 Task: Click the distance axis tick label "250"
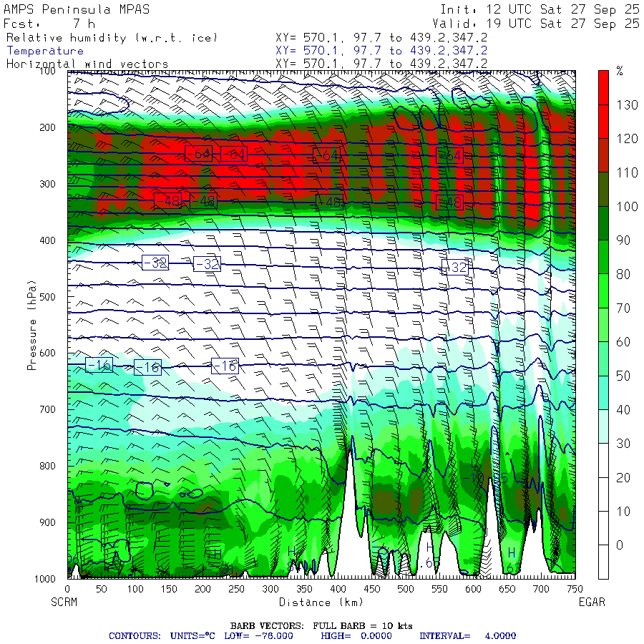pos(237,589)
